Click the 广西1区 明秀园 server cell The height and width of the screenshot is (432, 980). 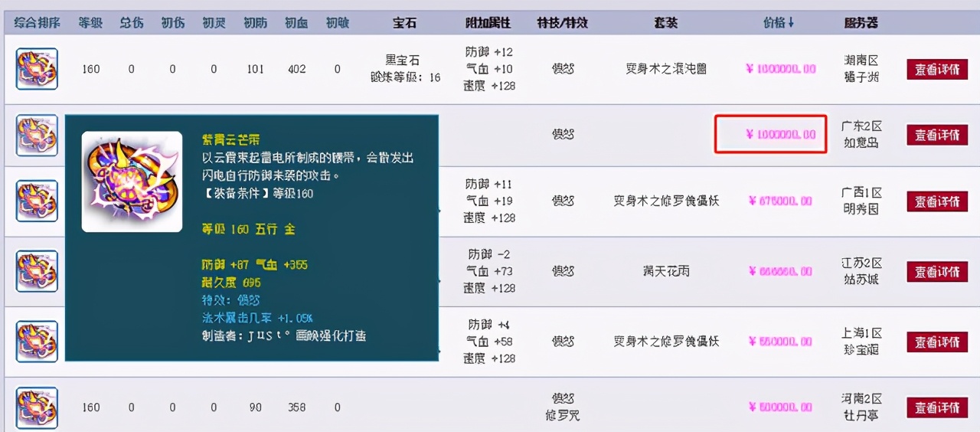tap(862, 201)
